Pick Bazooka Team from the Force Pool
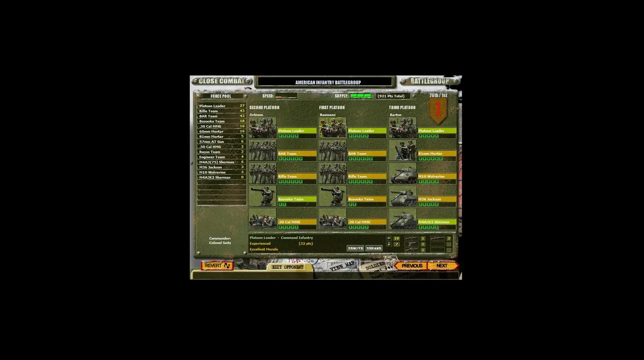Image resolution: width=644 pixels, height=360 pixels. [221, 121]
